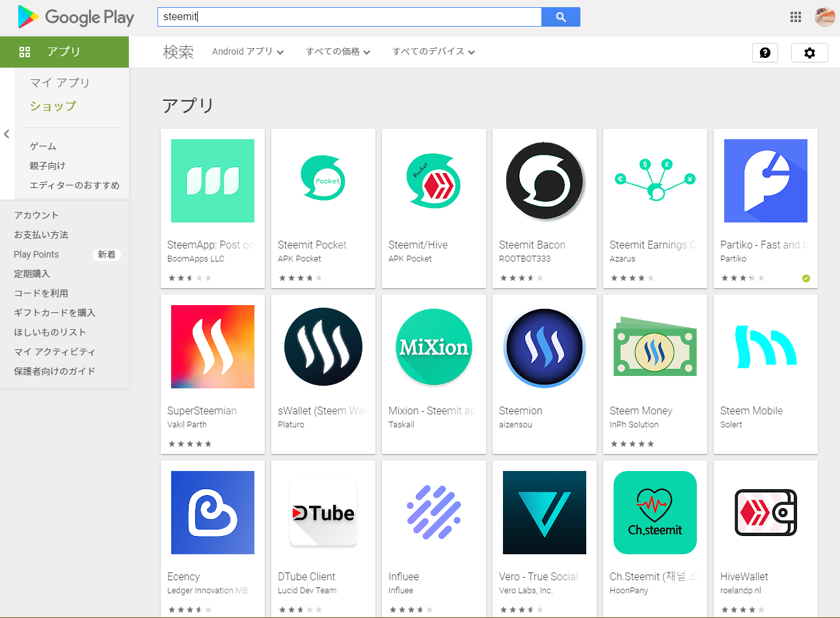Expand the Android アプリ filter dropdown
Screen dimensions: 840x618
coord(248,51)
